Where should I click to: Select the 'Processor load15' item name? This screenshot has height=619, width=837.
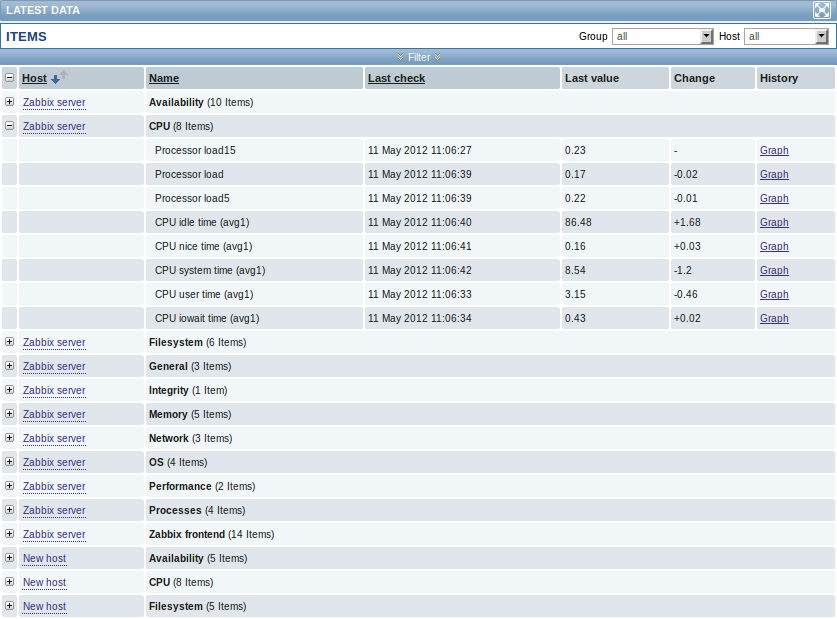point(195,150)
